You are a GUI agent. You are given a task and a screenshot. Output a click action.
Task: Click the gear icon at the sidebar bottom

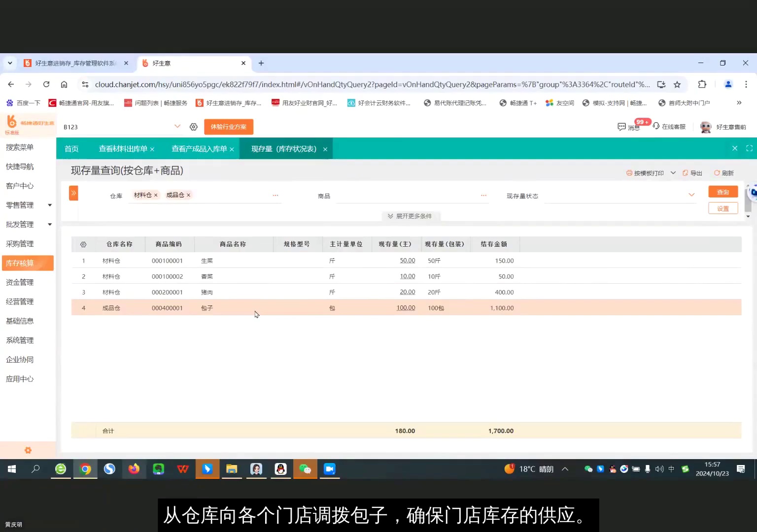click(x=28, y=450)
